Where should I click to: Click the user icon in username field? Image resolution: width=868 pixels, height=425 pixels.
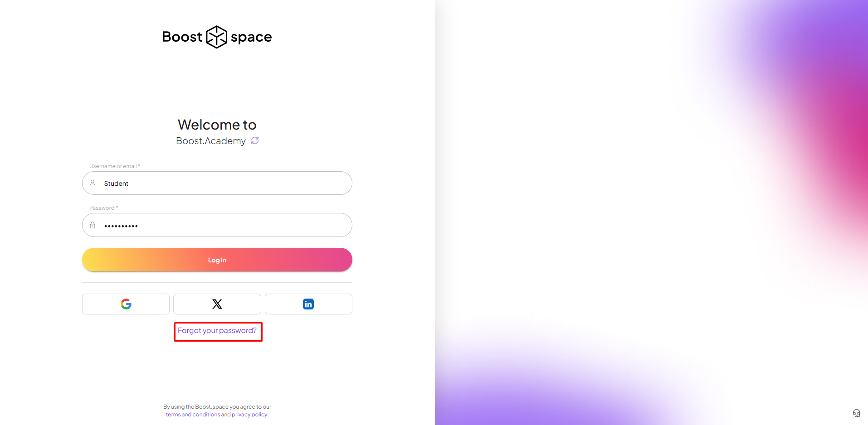coord(93,183)
